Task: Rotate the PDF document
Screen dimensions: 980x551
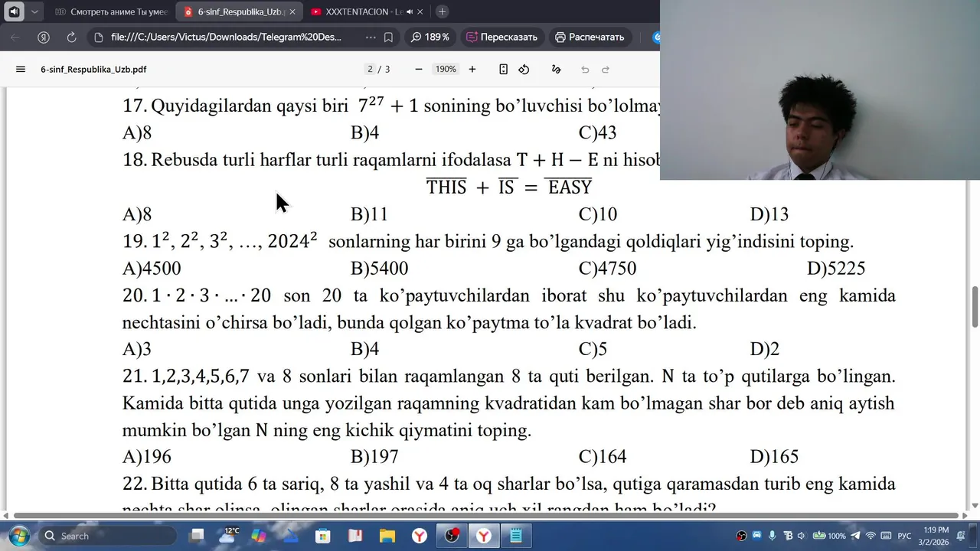Action: 524,69
